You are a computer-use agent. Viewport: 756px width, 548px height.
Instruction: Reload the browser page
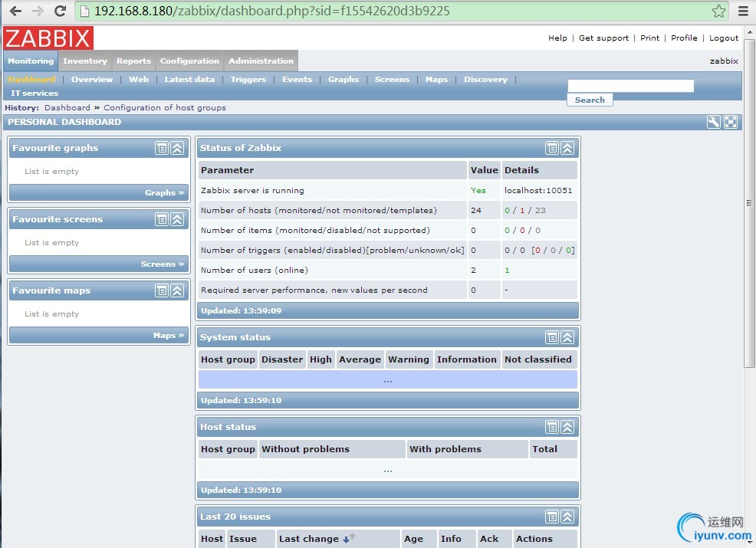[x=61, y=11]
